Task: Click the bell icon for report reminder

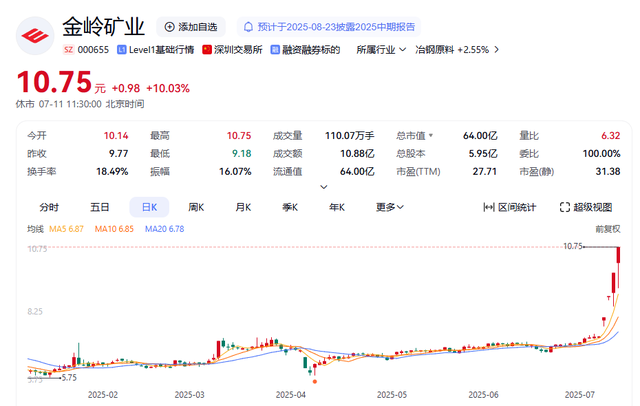Action: [248, 27]
